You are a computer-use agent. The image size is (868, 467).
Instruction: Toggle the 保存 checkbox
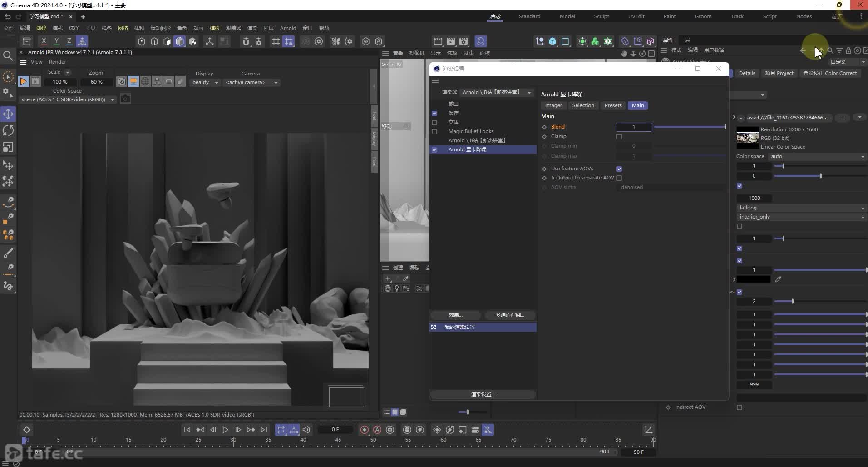tap(434, 113)
